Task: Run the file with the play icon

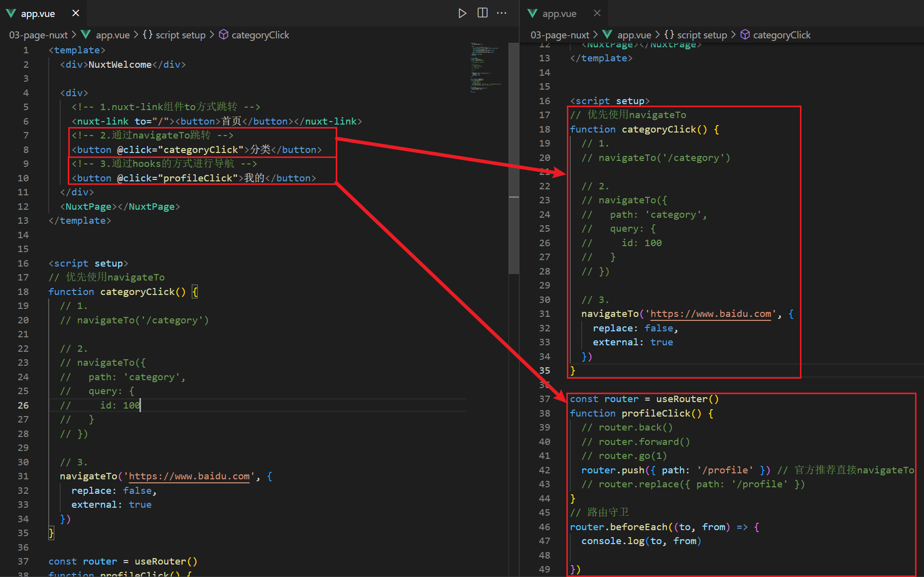Action: point(462,13)
